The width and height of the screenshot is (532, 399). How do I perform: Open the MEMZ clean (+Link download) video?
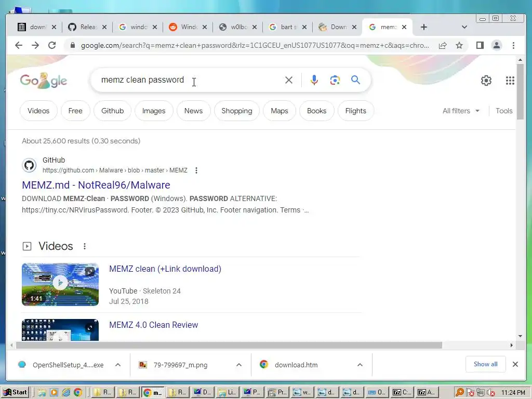[165, 269]
